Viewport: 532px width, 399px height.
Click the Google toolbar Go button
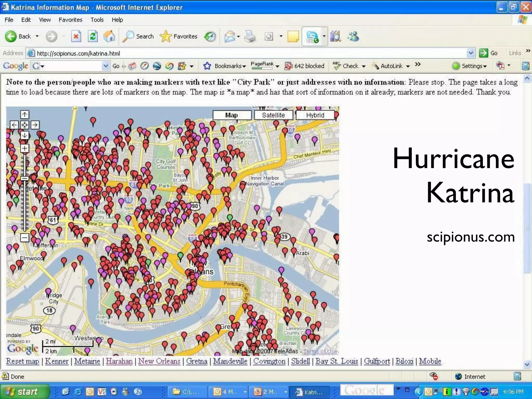click(116, 66)
